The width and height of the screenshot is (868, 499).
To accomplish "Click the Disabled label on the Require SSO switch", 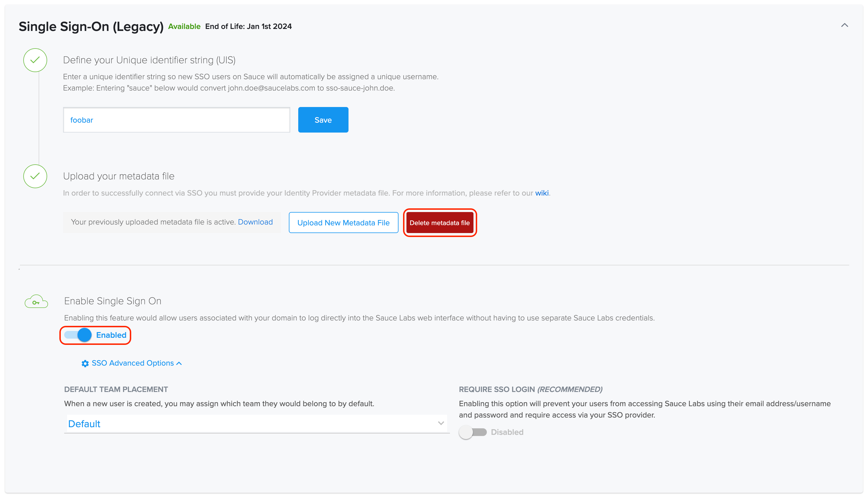I will coord(507,432).
